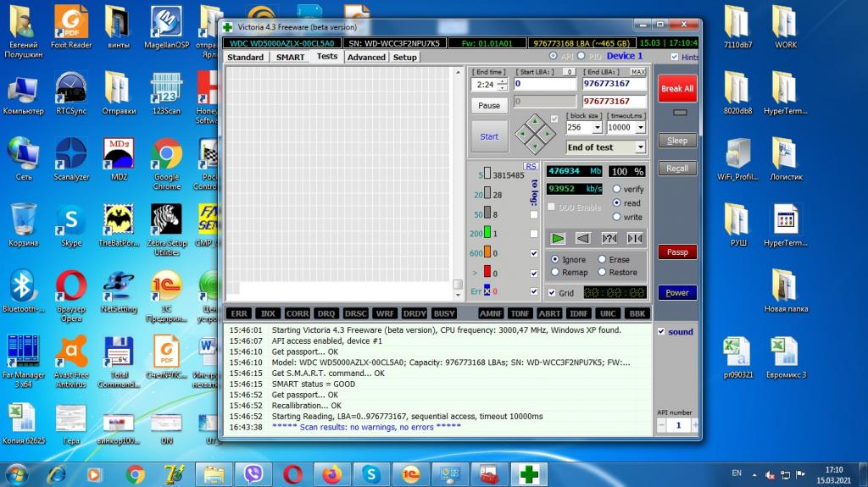The image size is (868, 487).
Task: Click the left arrow on navigation diamond
Action: pos(522,133)
